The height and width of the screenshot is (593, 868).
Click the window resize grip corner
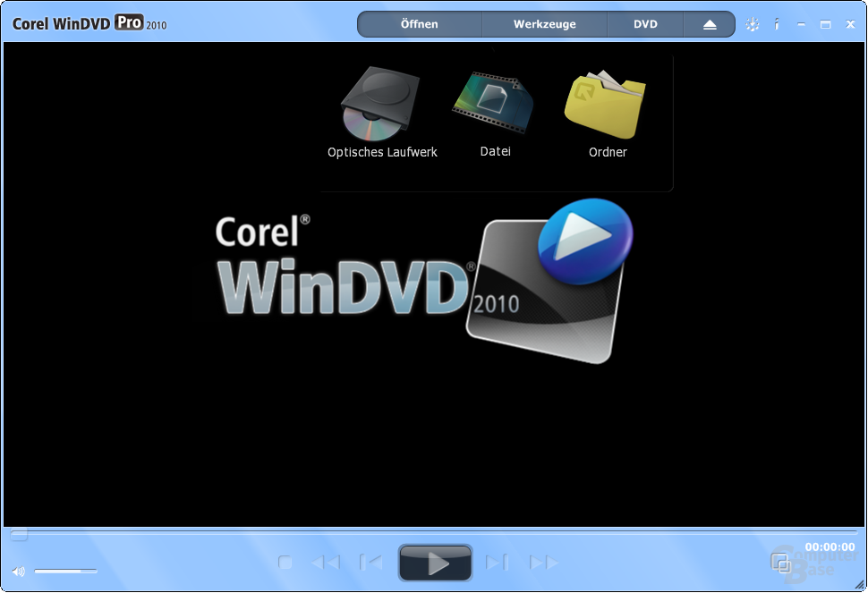[860, 585]
